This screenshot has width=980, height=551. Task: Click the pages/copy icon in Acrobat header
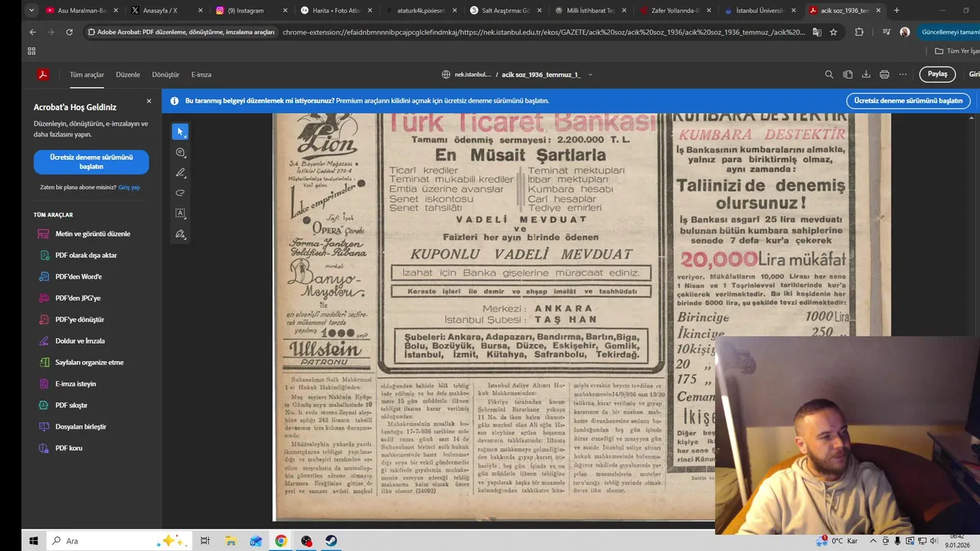click(848, 74)
